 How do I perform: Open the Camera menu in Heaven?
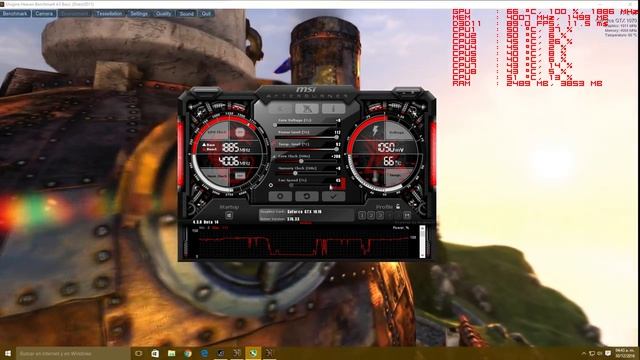(x=44, y=13)
